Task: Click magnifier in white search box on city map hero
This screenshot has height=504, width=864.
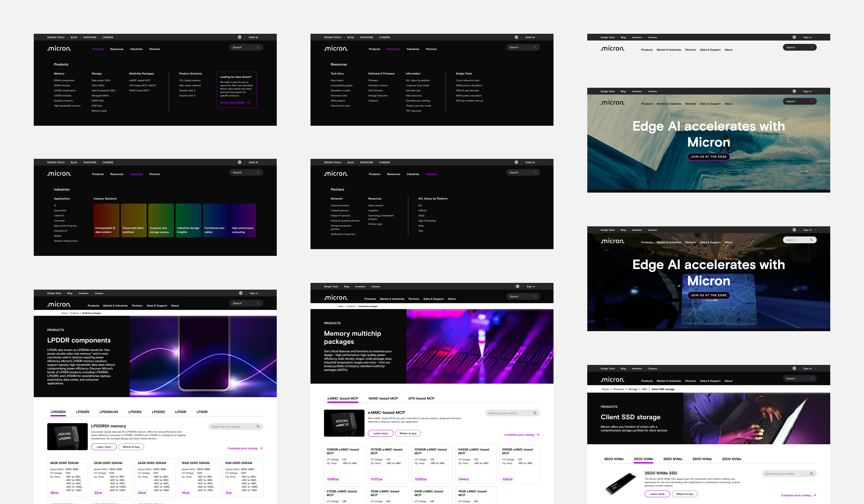Action: pos(812,240)
